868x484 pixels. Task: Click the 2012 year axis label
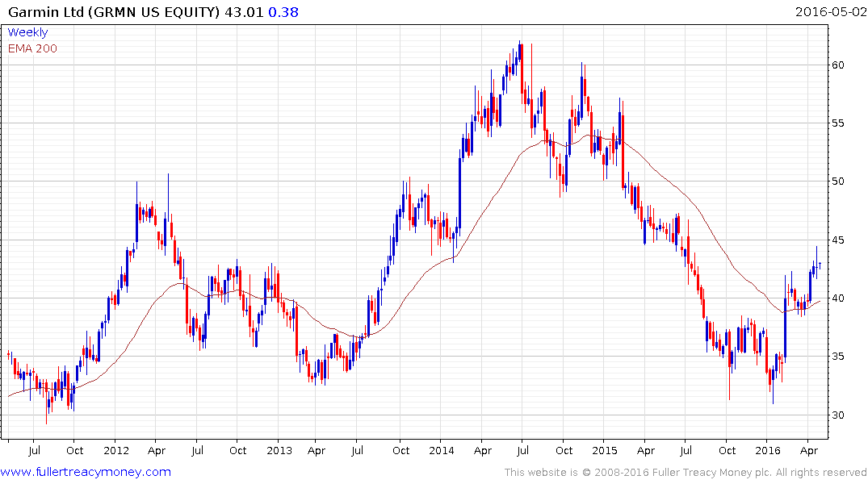point(116,450)
